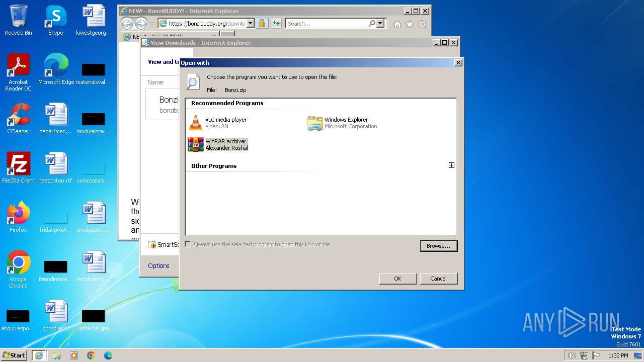Select the lowestgeorg... Word document icon
This screenshot has width=644, height=362.
coord(94,21)
